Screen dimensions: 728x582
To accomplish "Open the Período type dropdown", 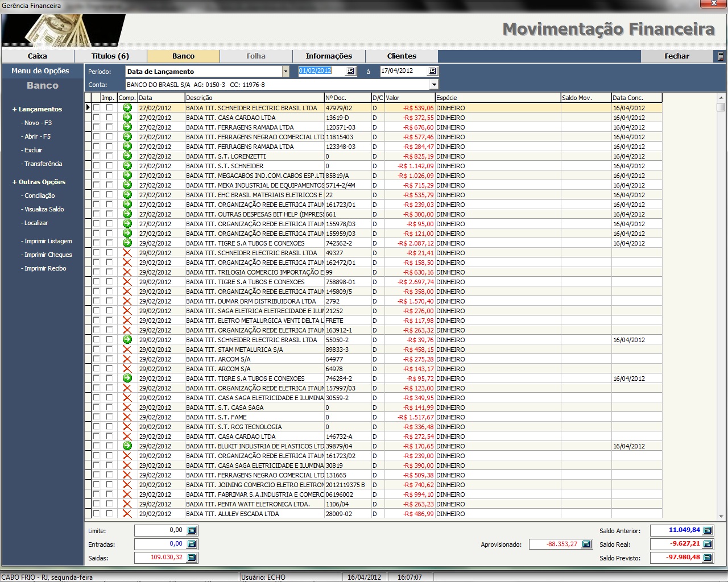I will tap(286, 71).
